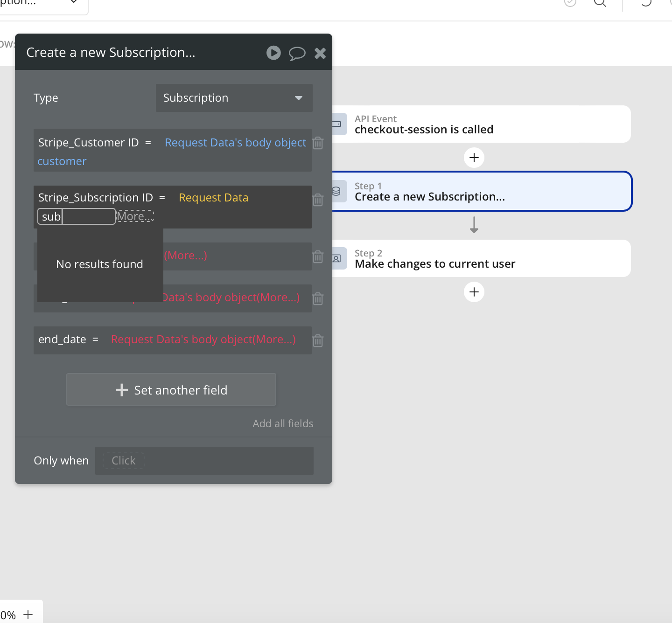Screen dimensions: 672x623
Task: Add a step with plus below API Event
Action: tap(474, 158)
